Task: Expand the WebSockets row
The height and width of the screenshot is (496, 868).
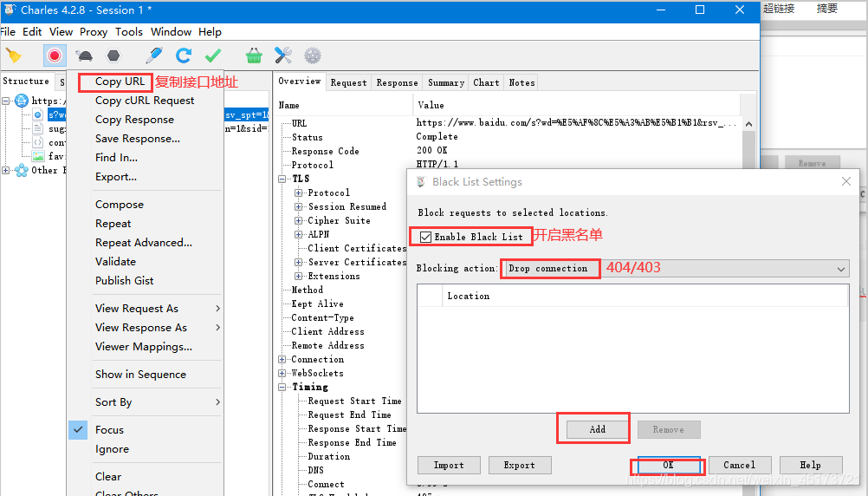Action: (282, 373)
